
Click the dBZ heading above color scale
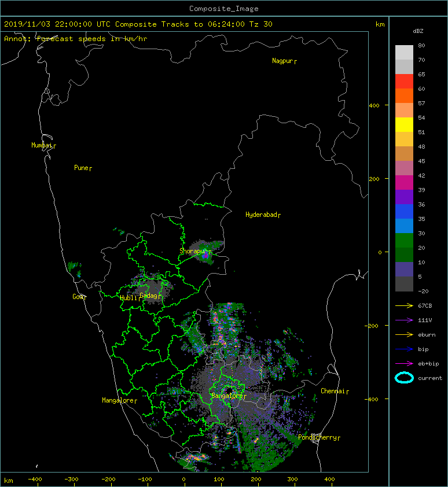[418, 31]
